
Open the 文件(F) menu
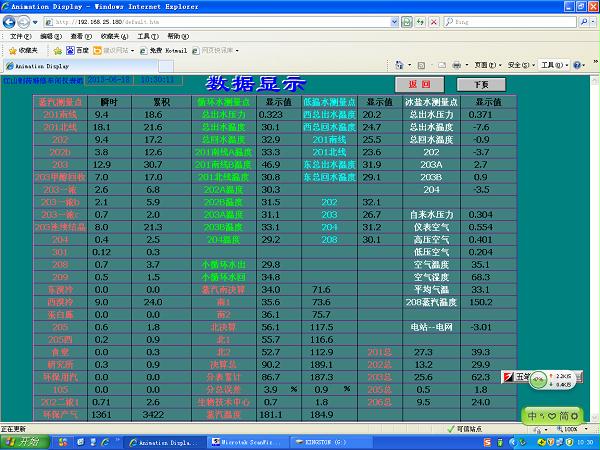click(19, 35)
